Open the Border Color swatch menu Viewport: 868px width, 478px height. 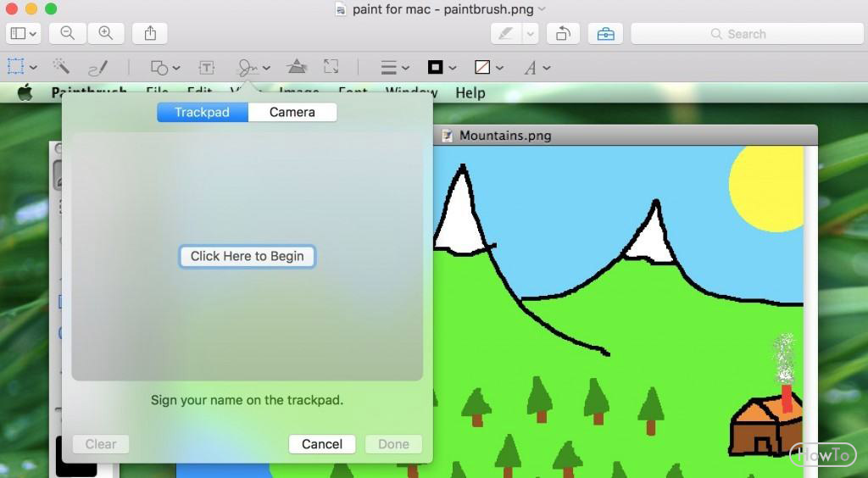point(442,68)
